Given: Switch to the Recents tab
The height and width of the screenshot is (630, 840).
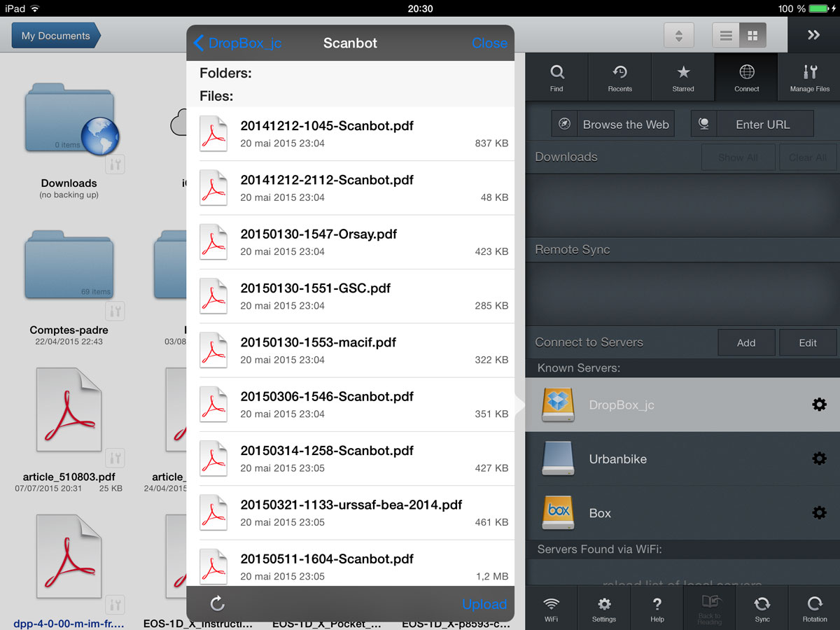Looking at the screenshot, I should coord(619,77).
